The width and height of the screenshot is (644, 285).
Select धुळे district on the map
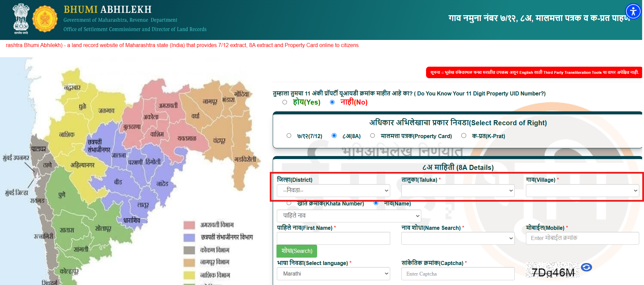(83, 107)
